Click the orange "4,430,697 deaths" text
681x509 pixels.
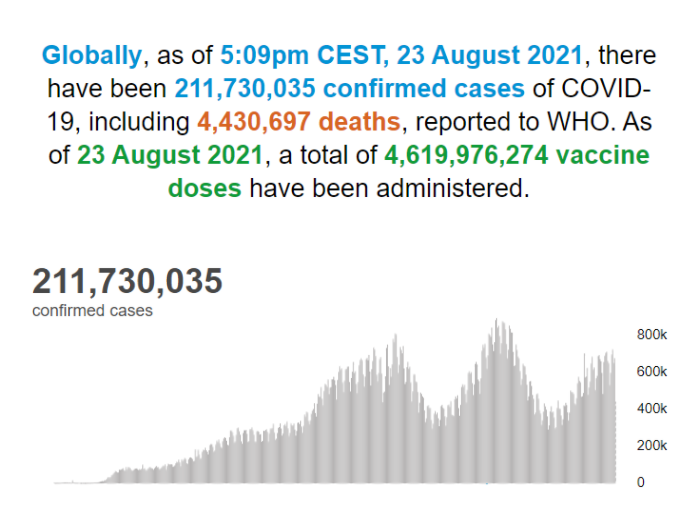[x=296, y=122]
